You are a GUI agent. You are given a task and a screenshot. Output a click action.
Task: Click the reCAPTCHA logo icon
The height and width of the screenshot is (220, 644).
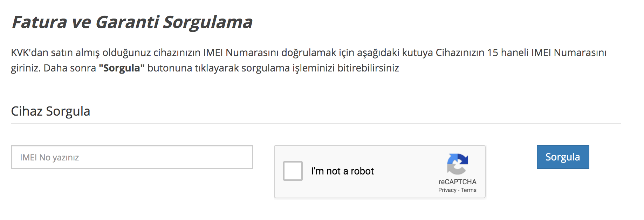click(x=458, y=164)
